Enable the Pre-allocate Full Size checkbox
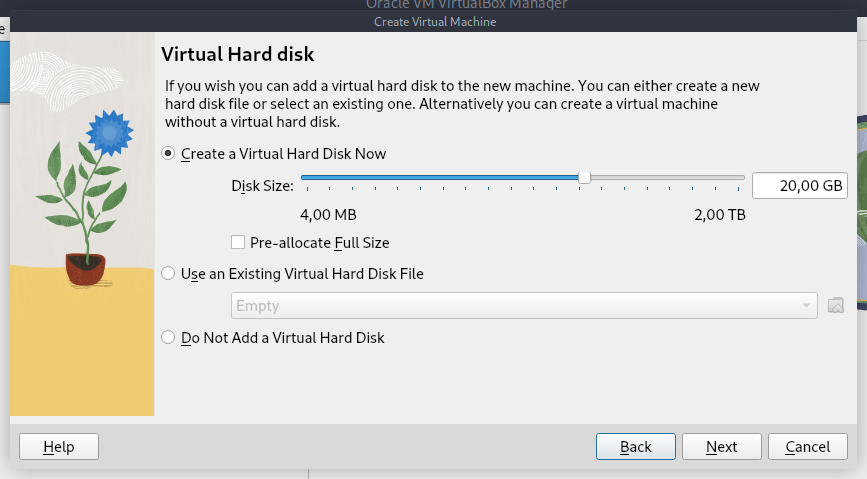Image resolution: width=867 pixels, height=479 pixels. click(x=238, y=242)
